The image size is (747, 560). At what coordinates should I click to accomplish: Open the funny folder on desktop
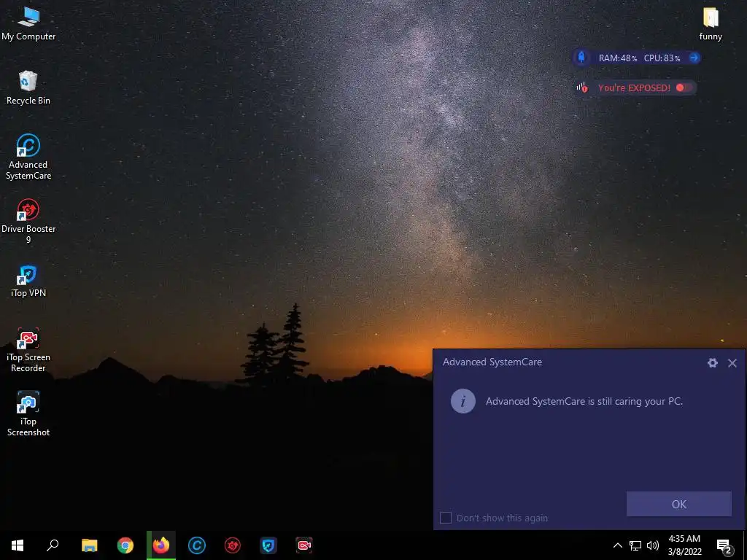click(711, 24)
